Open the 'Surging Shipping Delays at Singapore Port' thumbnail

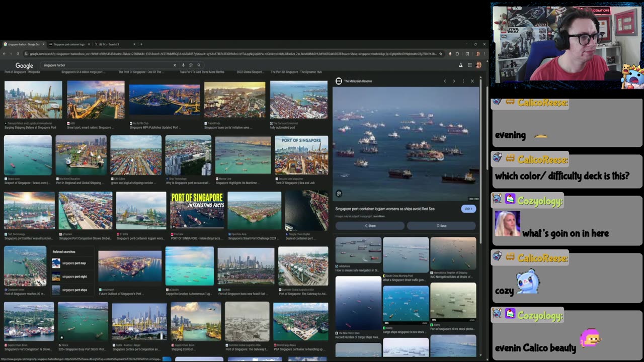click(33, 100)
